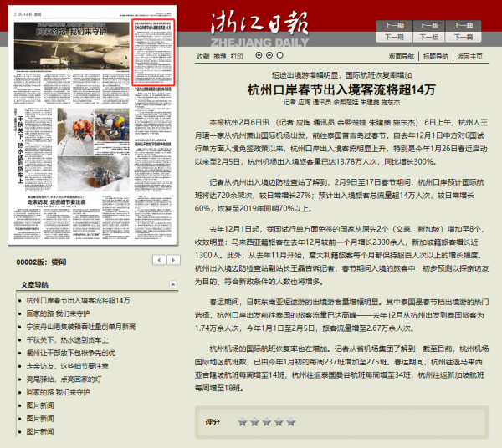Click the article headline 杭州口岸春节出入境客流将超14万

[x=341, y=90]
